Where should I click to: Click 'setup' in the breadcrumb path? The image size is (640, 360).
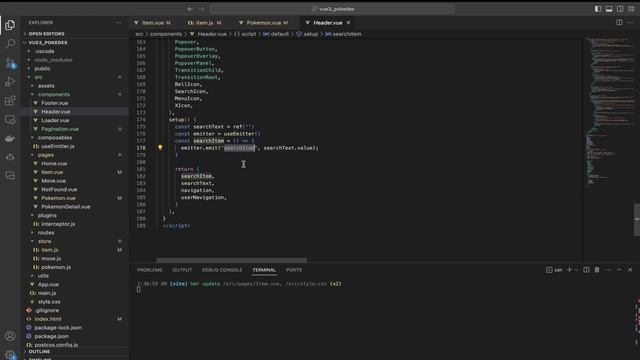(310, 34)
